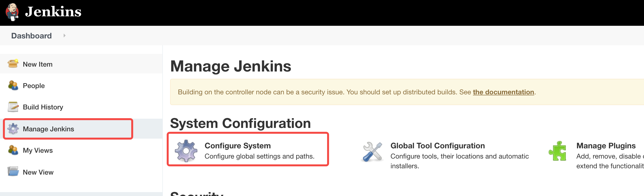Click the New Item box icon
The width and height of the screenshot is (644, 196).
click(x=13, y=63)
